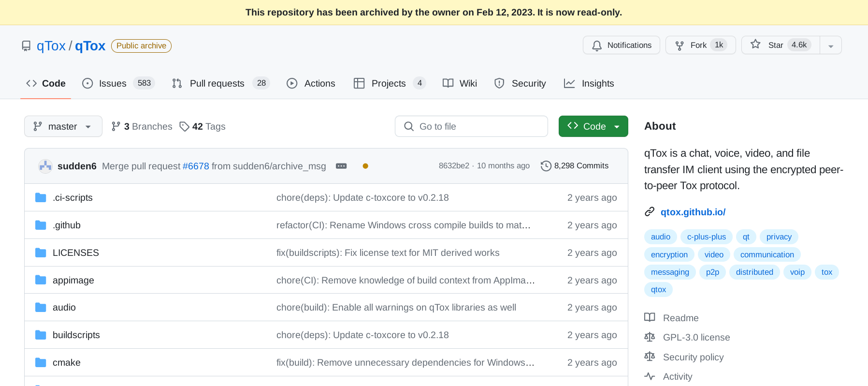Click the folder icon for .ci-scripts
The image size is (868, 386).
point(41,197)
